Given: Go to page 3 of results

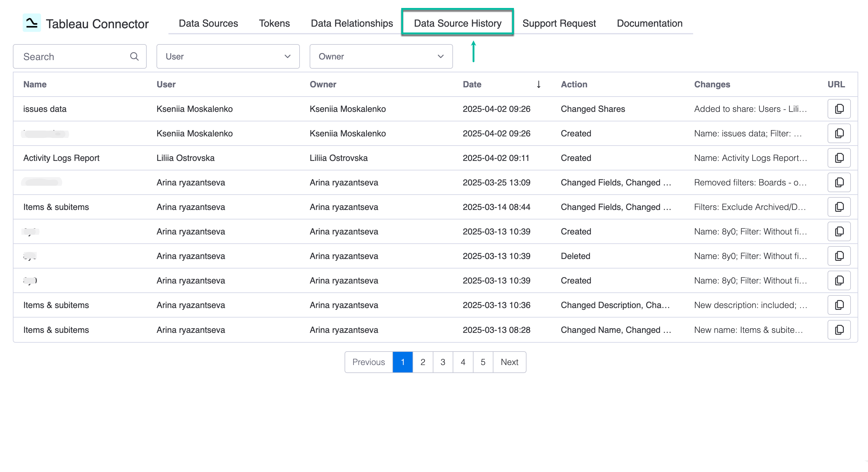Looking at the screenshot, I should coord(443,362).
